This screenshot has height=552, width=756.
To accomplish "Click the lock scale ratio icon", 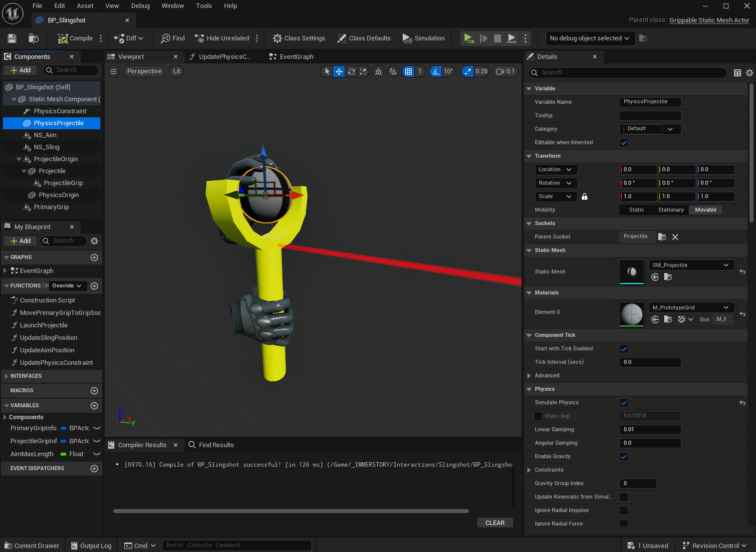I will pos(584,197).
